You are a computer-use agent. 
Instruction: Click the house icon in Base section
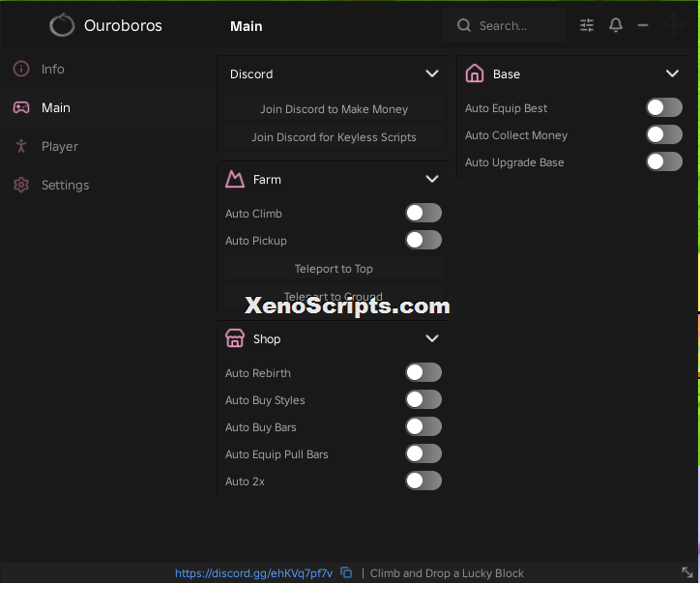[x=475, y=73]
